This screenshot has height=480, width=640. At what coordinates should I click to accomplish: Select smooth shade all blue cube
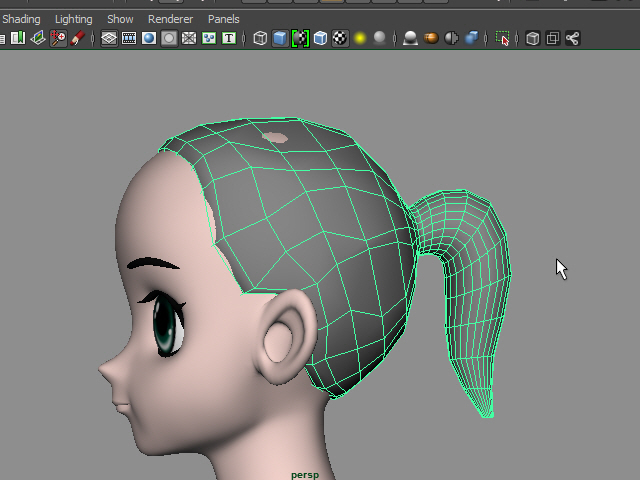[x=280, y=39]
